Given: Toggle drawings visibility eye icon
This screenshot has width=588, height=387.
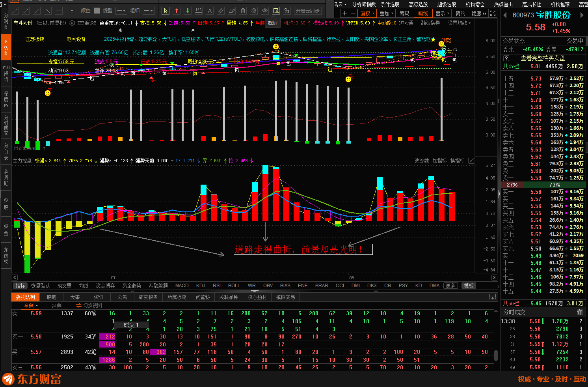Looking at the screenshot, I should click(x=265, y=11).
